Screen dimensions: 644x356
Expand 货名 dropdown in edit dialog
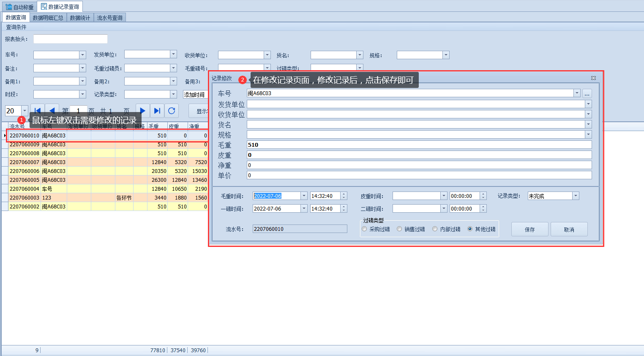(588, 124)
